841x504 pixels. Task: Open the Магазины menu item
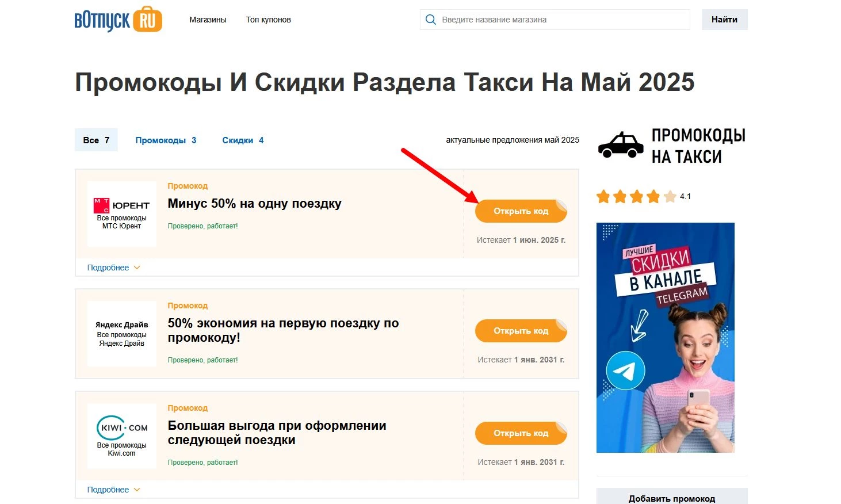(208, 19)
